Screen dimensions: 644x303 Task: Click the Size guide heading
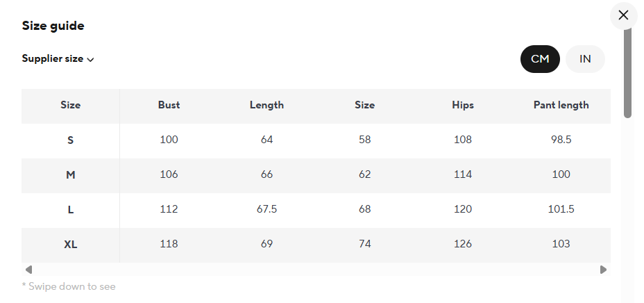[x=53, y=26]
